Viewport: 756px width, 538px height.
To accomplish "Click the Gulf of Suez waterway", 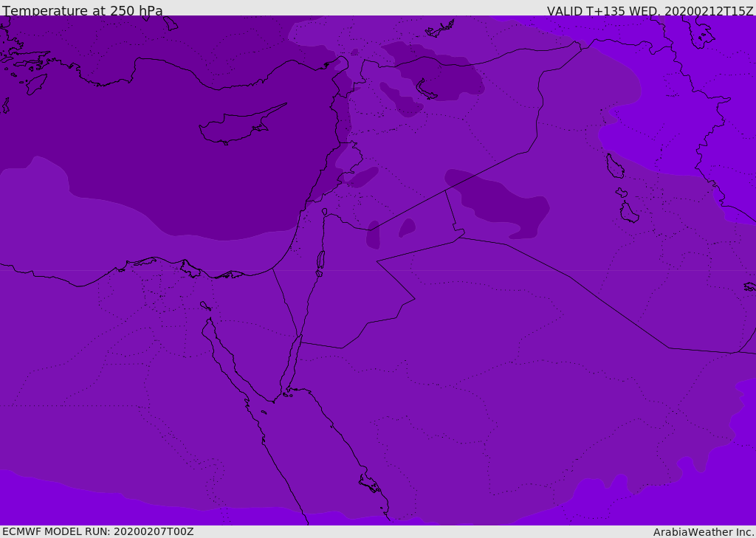I will [x=226, y=356].
